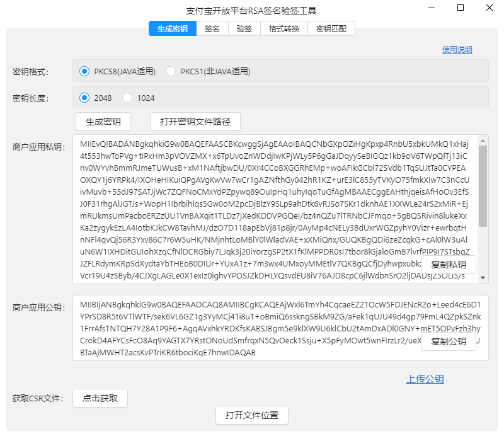
Task: Click 点击获取 for CSR file
Action: [x=100, y=398]
